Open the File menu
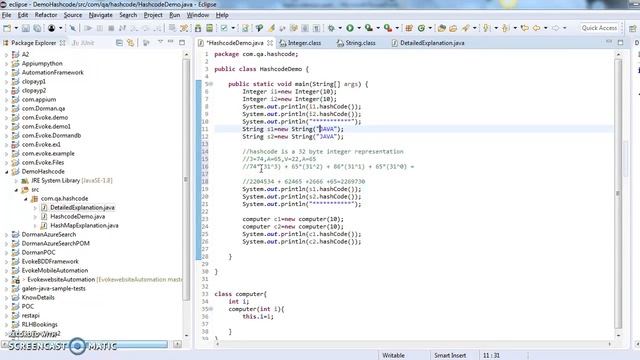The width and height of the screenshot is (640, 360). click(7, 15)
